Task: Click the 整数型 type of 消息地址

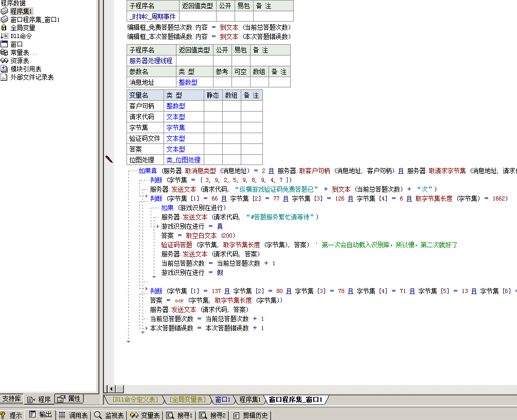Action: pos(188,82)
